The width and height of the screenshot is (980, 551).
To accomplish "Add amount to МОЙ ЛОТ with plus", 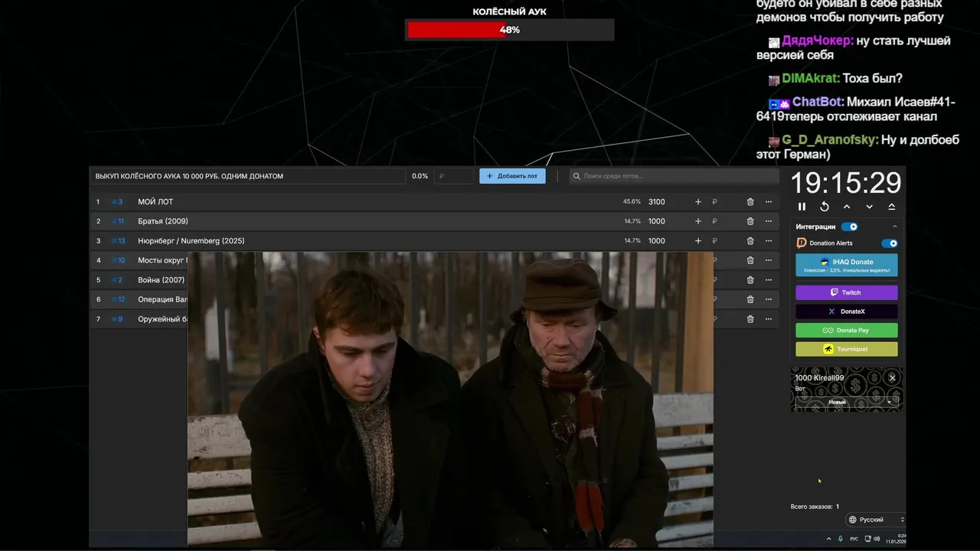I will pos(697,202).
